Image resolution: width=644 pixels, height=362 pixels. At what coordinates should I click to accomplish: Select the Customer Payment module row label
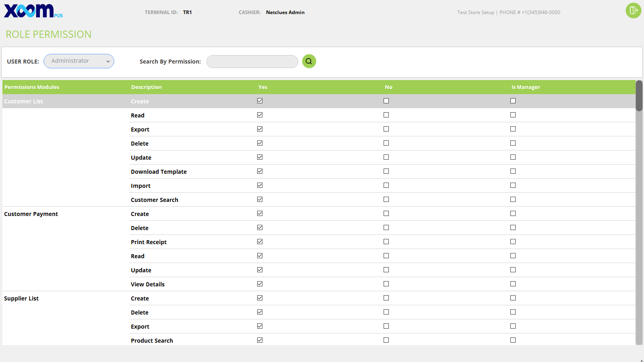click(31, 214)
